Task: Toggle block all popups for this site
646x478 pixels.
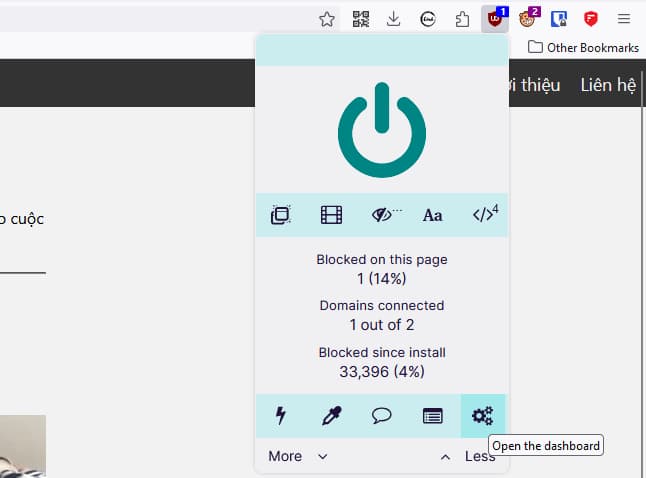Action: tap(281, 215)
